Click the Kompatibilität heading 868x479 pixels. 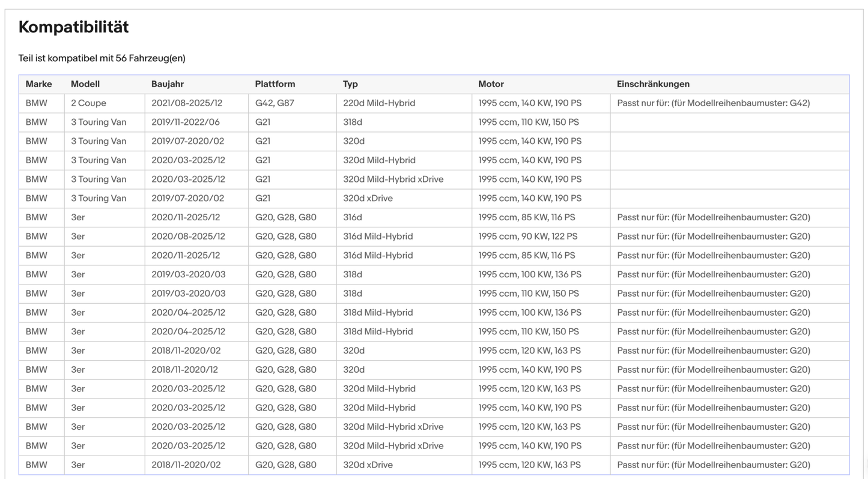point(73,27)
